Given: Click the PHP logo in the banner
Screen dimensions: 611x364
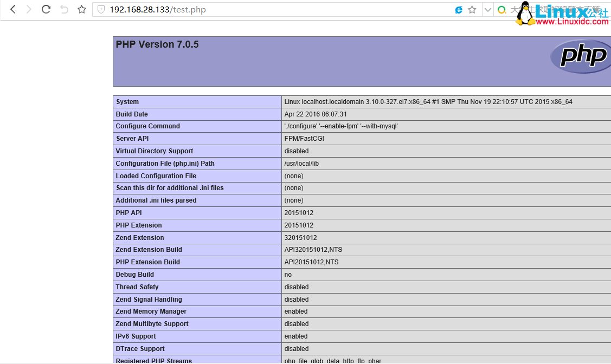Looking at the screenshot, I should click(x=579, y=57).
